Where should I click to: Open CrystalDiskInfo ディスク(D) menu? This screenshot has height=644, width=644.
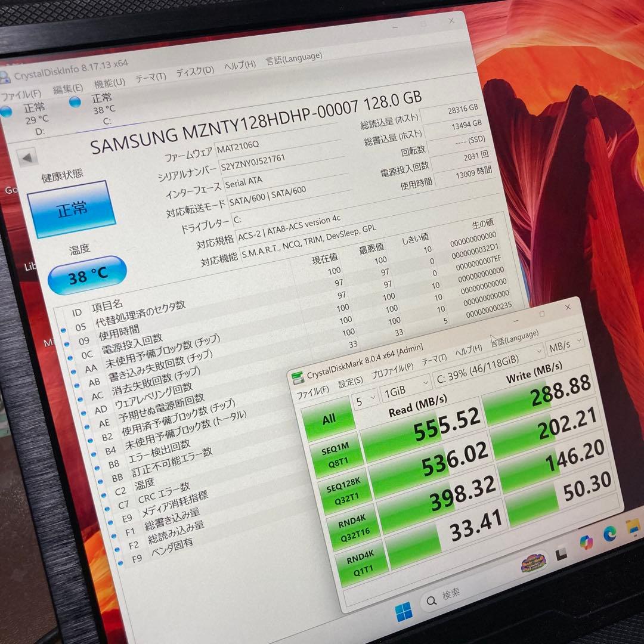point(196,71)
